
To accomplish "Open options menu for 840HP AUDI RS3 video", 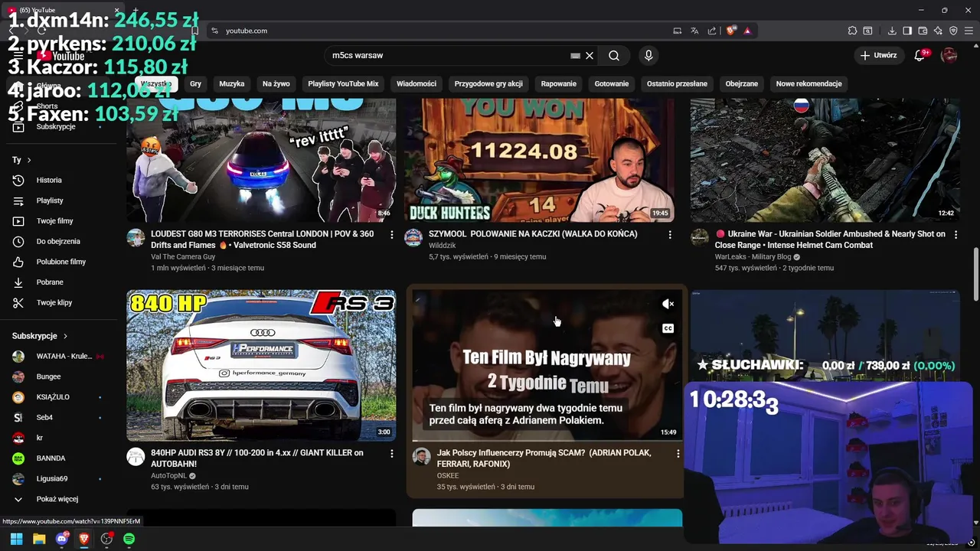I will [391, 453].
